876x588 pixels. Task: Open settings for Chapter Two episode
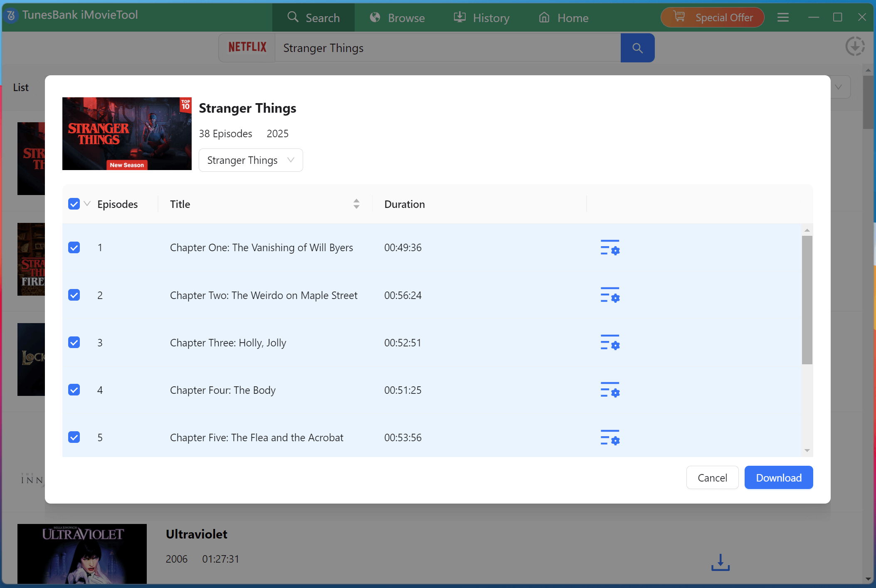pyautogui.click(x=610, y=295)
